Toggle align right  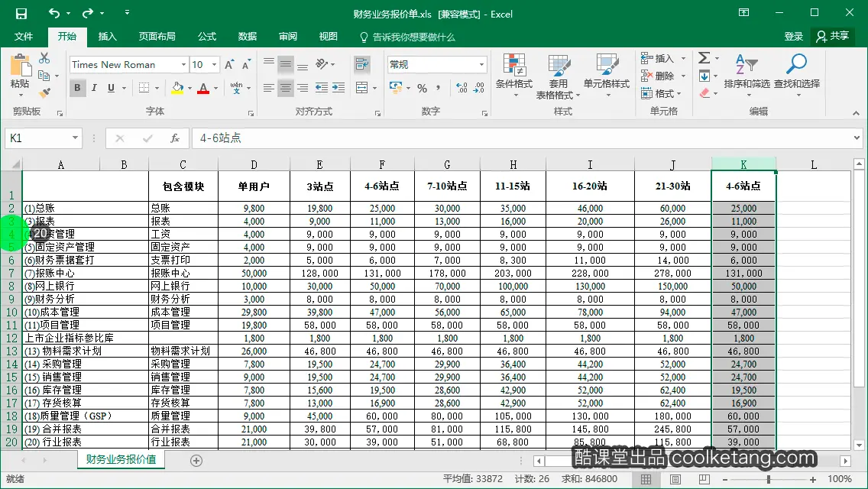pyautogui.click(x=303, y=88)
